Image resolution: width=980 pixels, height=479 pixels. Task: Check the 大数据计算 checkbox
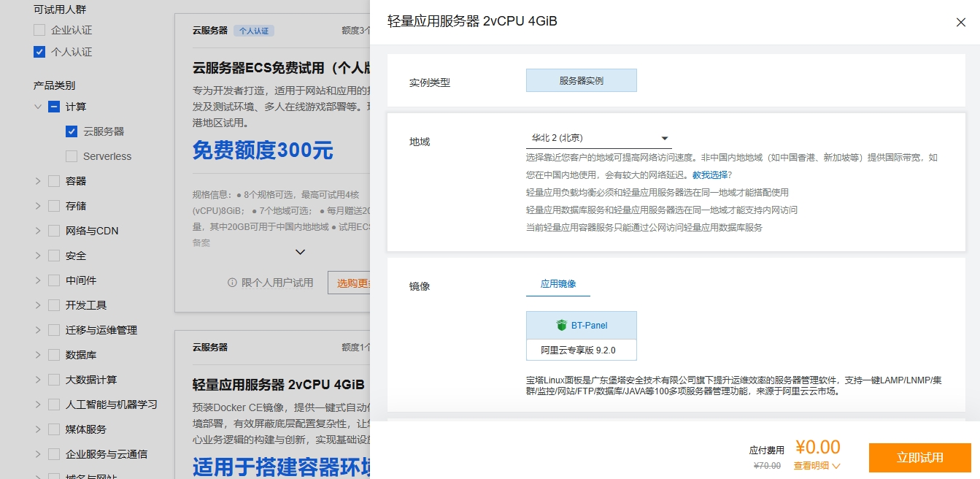[54, 380]
